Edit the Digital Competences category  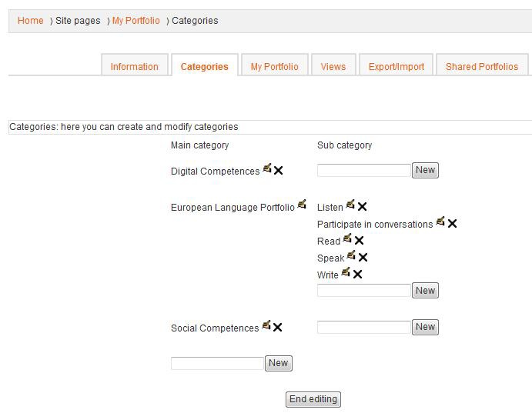click(x=267, y=168)
